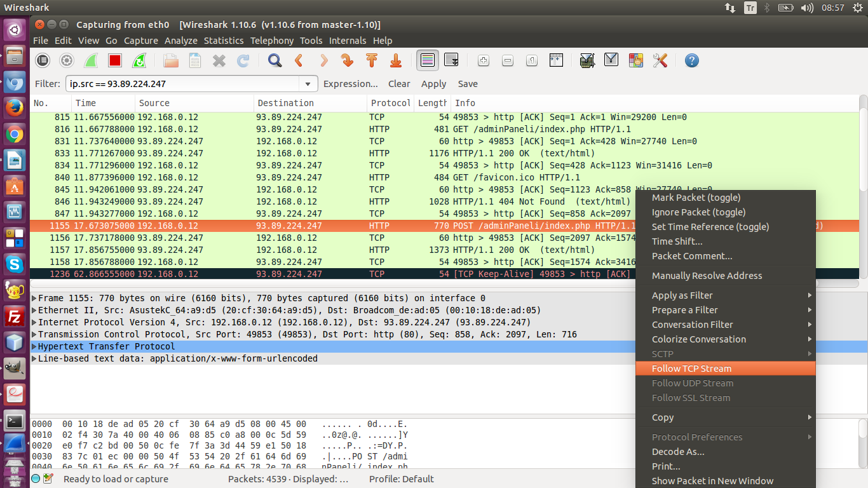Screen dimensions: 868x488
Task: Open Conversation Filter submenu
Action: (725, 325)
